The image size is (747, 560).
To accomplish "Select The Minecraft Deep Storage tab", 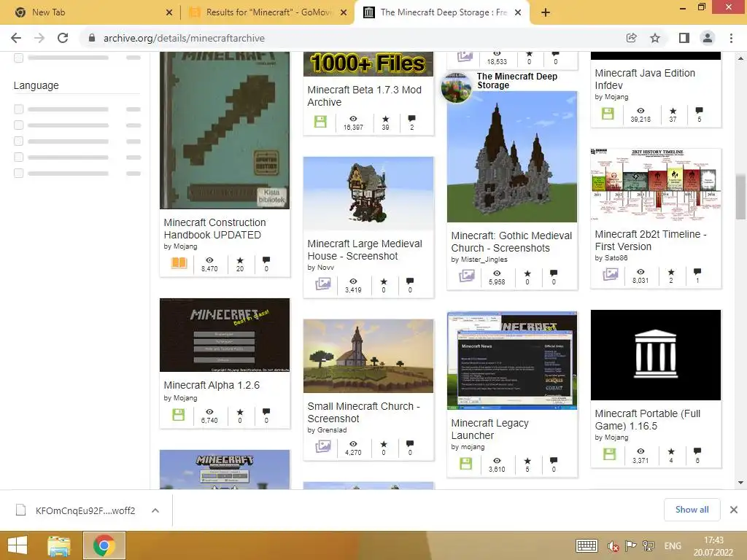I will point(442,12).
